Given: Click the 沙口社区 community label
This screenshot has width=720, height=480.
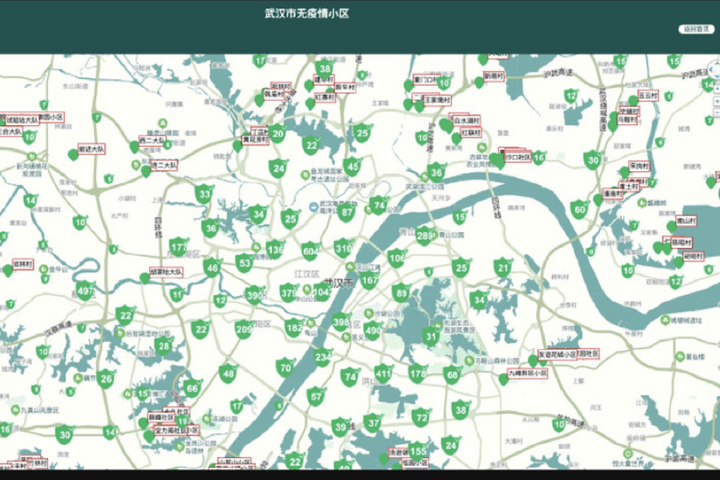Looking at the screenshot, I should tap(517, 157).
